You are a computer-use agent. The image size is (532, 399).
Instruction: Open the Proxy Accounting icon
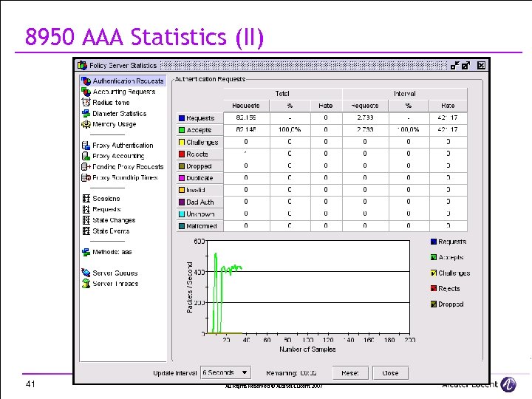(x=86, y=156)
